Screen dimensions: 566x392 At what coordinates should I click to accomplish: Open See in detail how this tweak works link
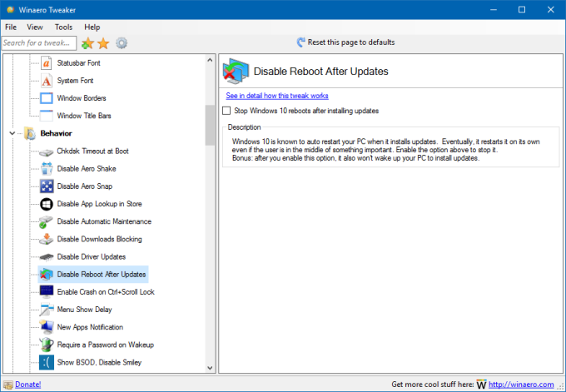[277, 96]
